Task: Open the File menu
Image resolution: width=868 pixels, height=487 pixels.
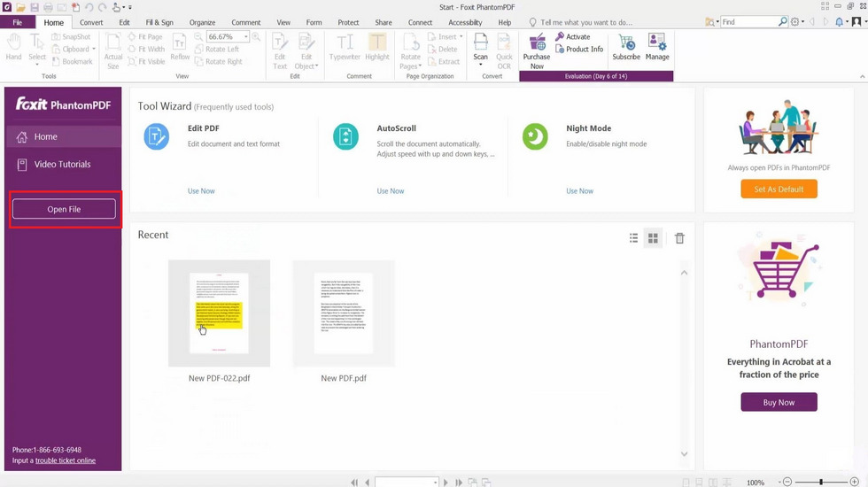Action: (18, 22)
